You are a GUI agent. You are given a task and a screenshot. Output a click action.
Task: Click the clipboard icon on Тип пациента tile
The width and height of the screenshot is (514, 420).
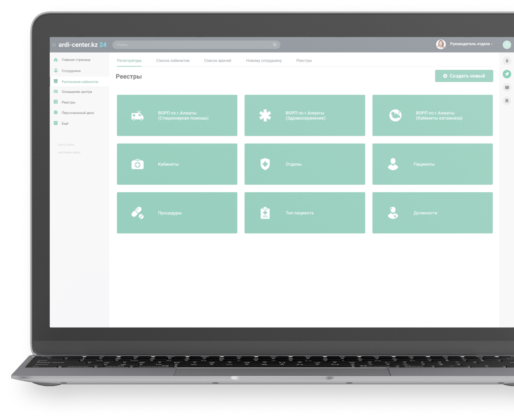click(265, 213)
